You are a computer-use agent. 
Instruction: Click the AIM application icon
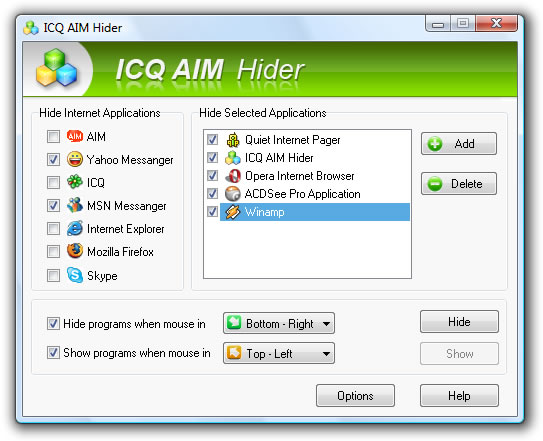point(74,136)
